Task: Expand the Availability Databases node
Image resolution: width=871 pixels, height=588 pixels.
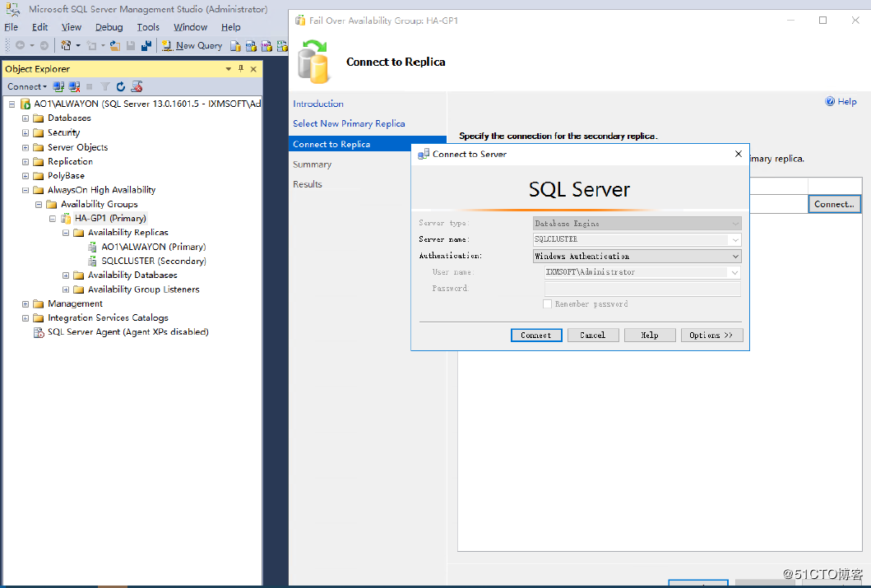Action: [x=66, y=275]
